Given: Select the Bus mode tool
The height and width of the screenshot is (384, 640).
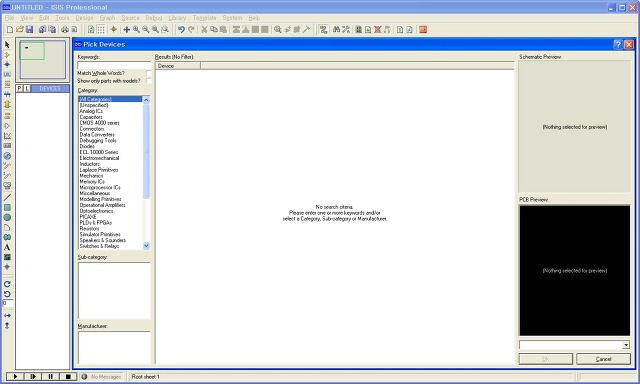Looking at the screenshot, I should pyautogui.click(x=7, y=94).
